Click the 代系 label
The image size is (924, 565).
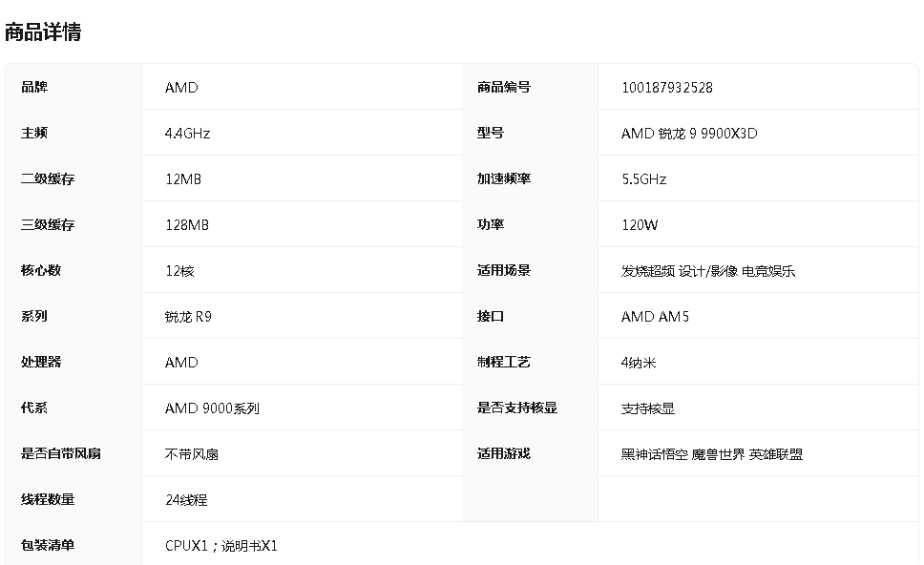point(34,408)
